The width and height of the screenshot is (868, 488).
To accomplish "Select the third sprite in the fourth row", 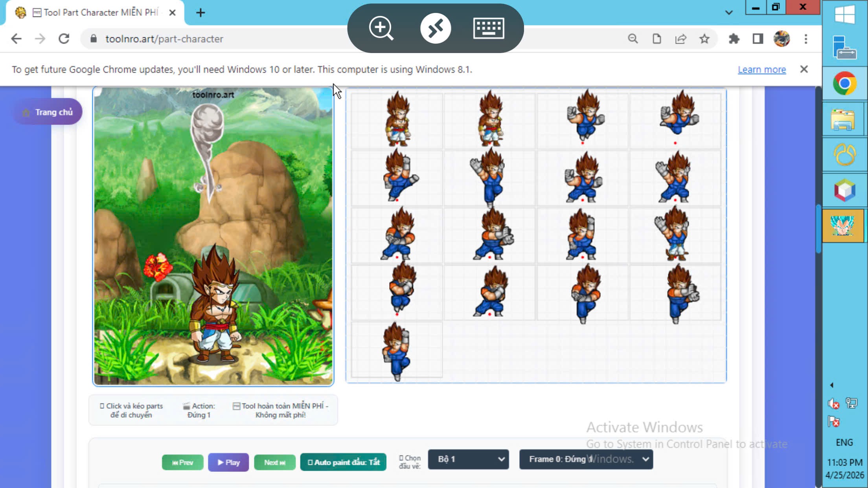I will (x=586, y=294).
